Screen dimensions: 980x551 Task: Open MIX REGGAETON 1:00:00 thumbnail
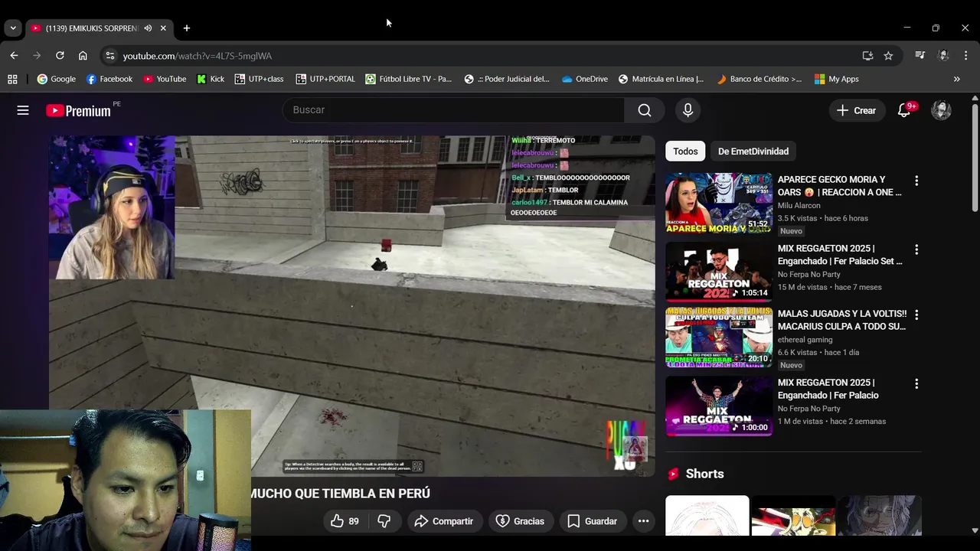(719, 406)
